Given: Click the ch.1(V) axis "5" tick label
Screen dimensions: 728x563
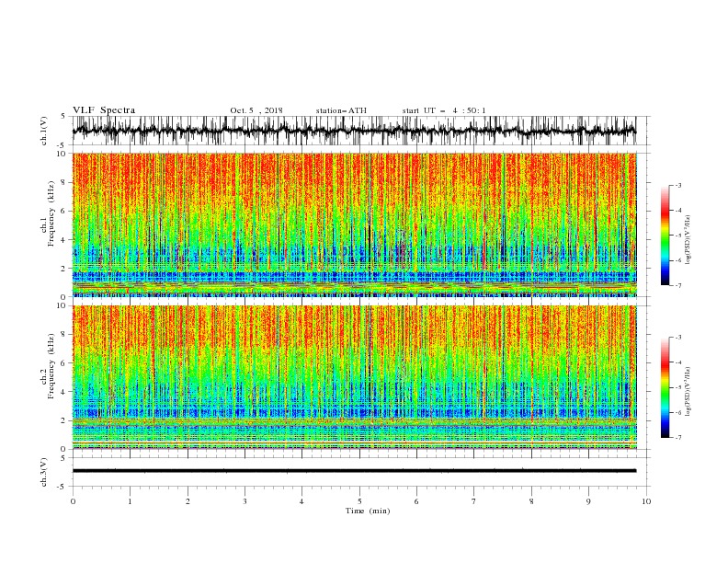Looking at the screenshot, I should click(x=63, y=117).
